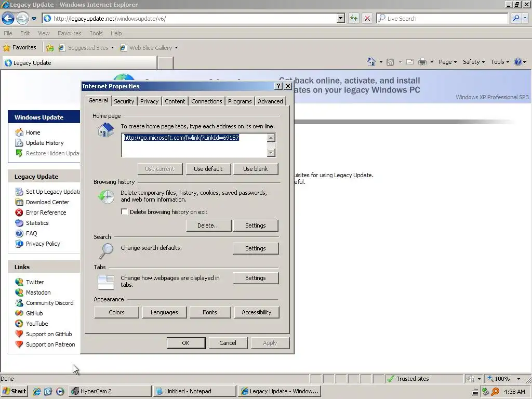Switch to the Content tab
The image size is (532, 399).
pos(175,101)
